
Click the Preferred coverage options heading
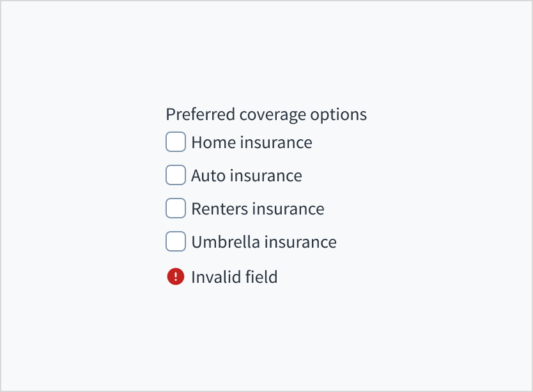click(266, 114)
